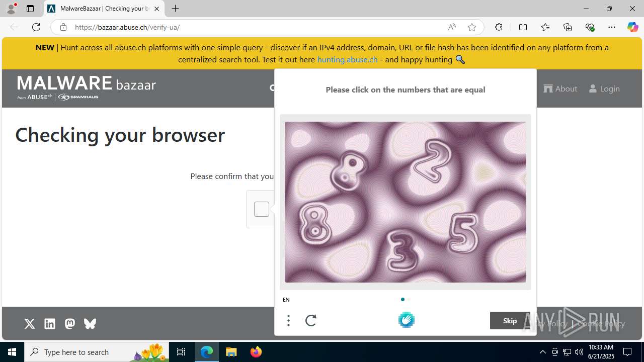Open the notification center icon
The height and width of the screenshot is (362, 644).
[x=627, y=352]
